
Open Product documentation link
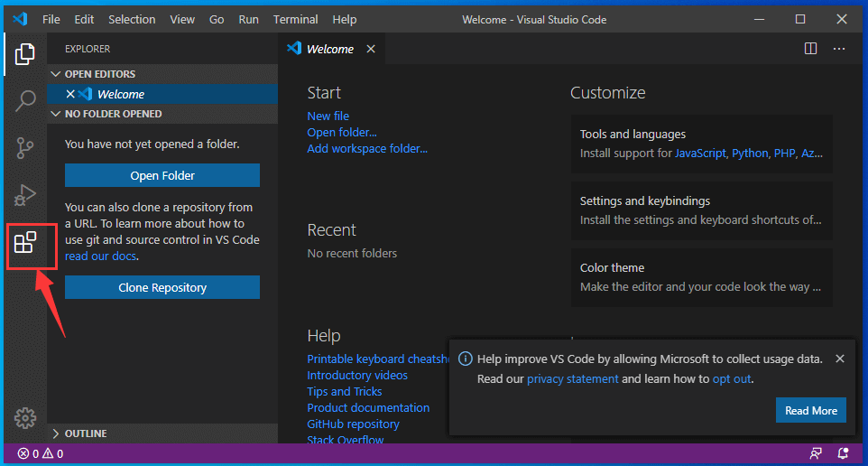point(368,407)
